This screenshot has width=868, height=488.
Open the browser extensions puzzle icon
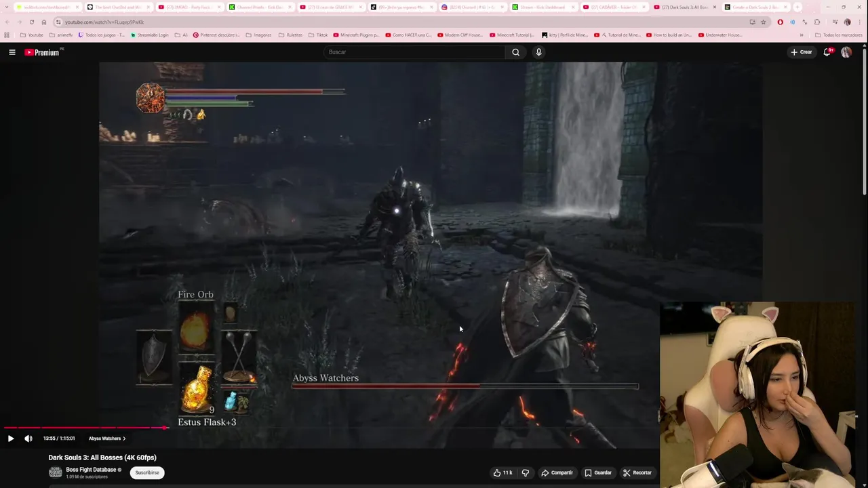pos(817,22)
